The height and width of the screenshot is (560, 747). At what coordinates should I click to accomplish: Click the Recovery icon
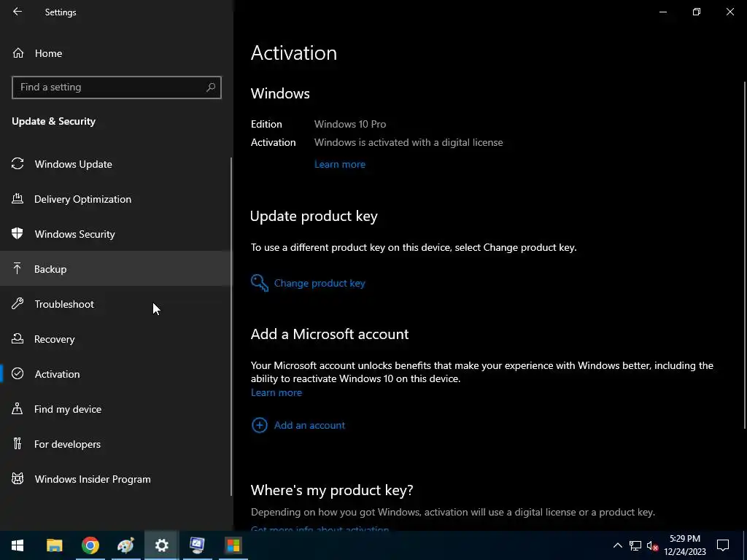tap(18, 338)
